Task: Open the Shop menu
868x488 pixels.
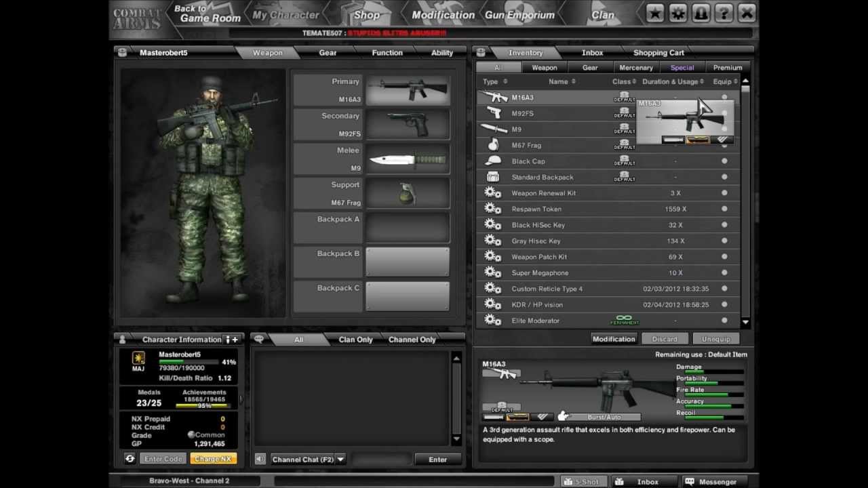Action: click(x=367, y=14)
